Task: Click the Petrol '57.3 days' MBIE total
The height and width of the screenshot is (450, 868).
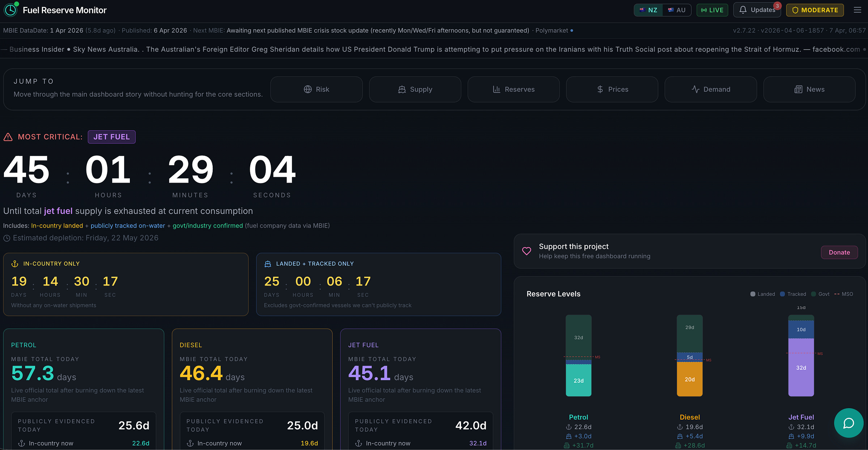Action: [x=44, y=373]
